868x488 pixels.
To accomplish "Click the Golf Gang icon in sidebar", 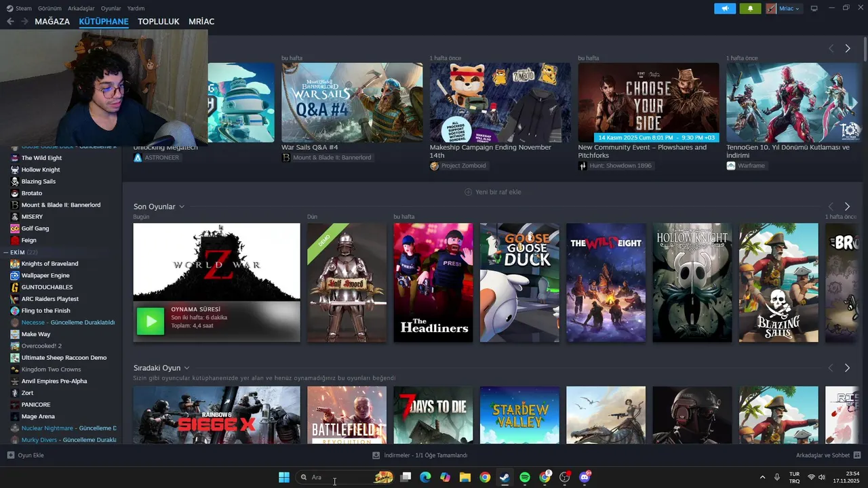I will click(15, 228).
